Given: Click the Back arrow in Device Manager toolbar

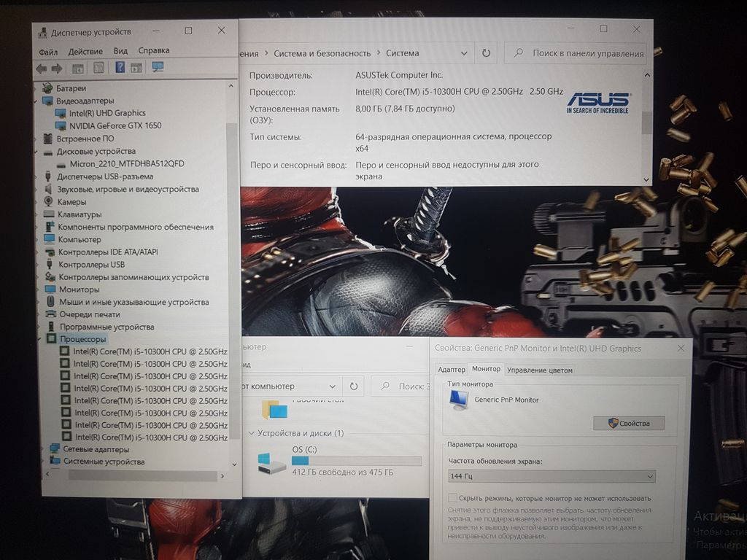Looking at the screenshot, I should click(x=41, y=69).
